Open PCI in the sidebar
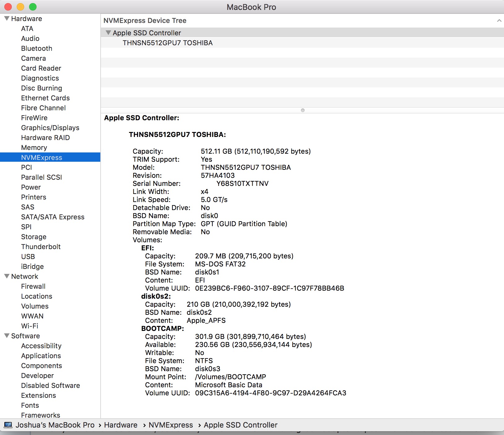 pyautogui.click(x=27, y=167)
